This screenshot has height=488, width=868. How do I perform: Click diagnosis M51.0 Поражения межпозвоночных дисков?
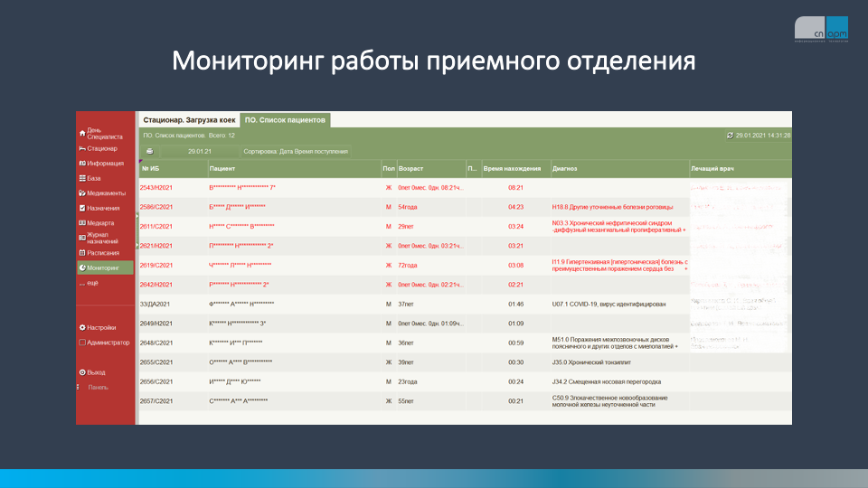pos(615,343)
